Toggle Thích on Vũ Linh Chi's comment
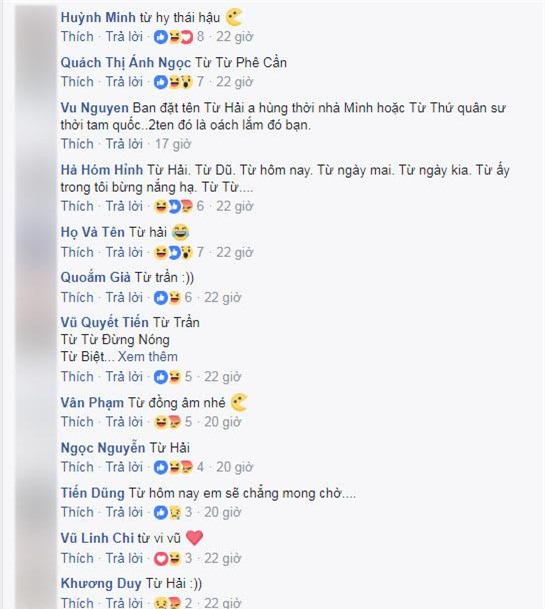This screenshot has width=545, height=609. (x=77, y=558)
